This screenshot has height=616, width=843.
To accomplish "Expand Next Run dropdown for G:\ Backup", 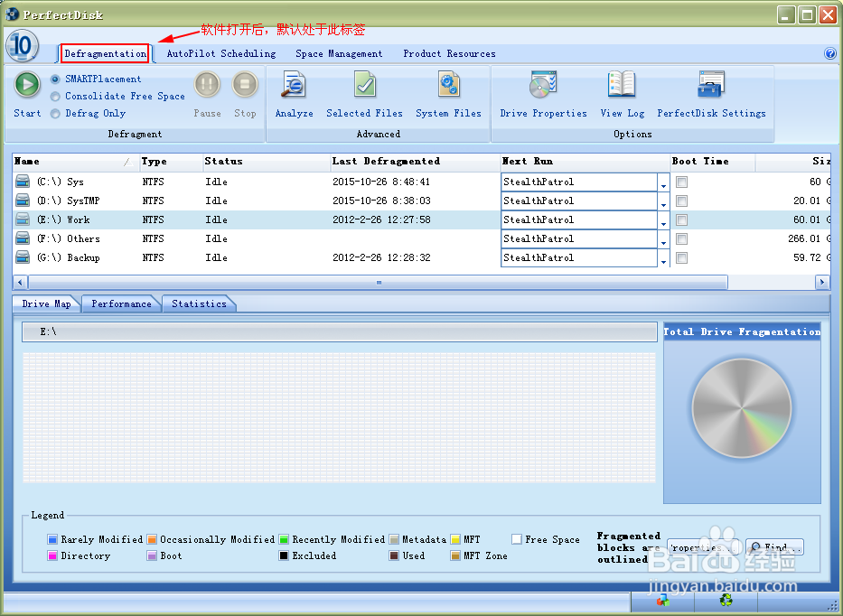I will [663, 258].
